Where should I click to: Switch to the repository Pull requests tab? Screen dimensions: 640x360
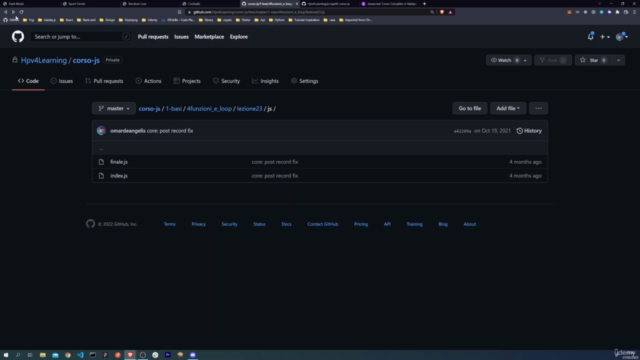104,81
